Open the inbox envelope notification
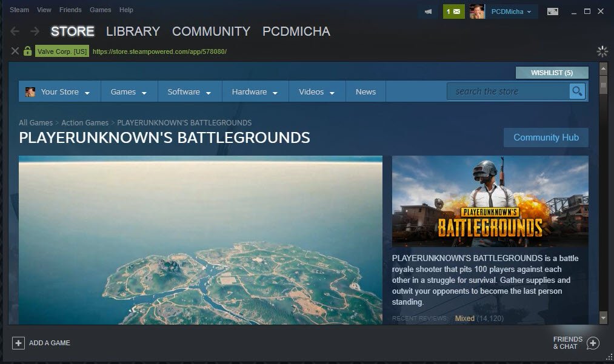 pyautogui.click(x=453, y=12)
